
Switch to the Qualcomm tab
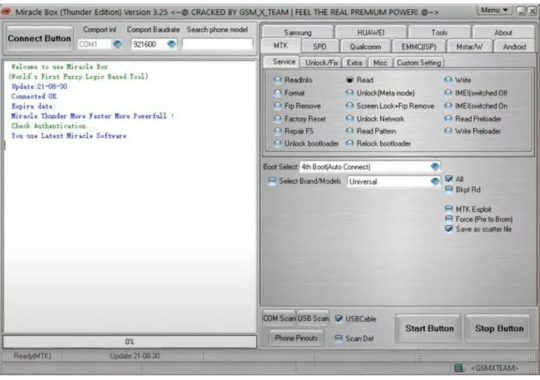click(365, 46)
